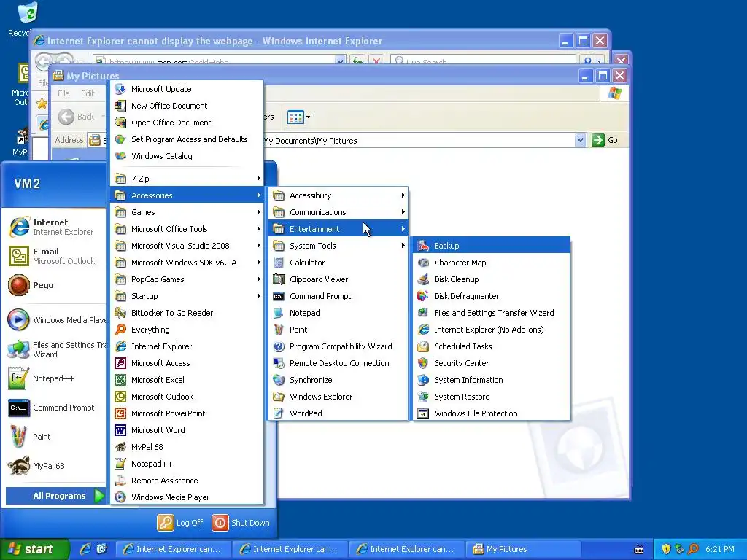
Task: Expand the Startup submenu
Action: click(187, 296)
